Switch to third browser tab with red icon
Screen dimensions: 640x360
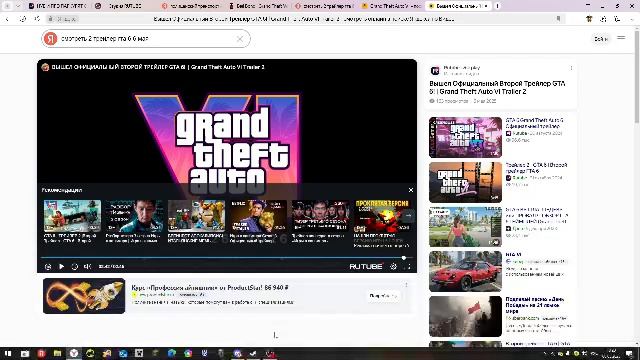point(191,6)
